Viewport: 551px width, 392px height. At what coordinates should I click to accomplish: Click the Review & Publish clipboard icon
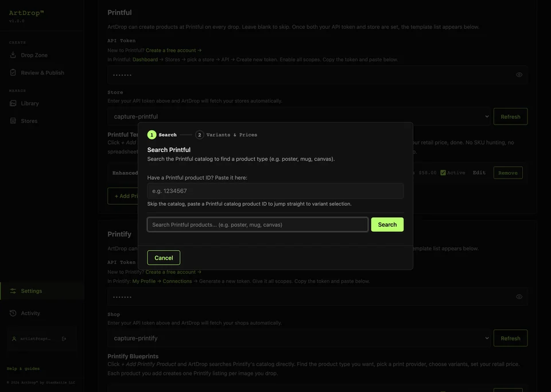(x=13, y=72)
